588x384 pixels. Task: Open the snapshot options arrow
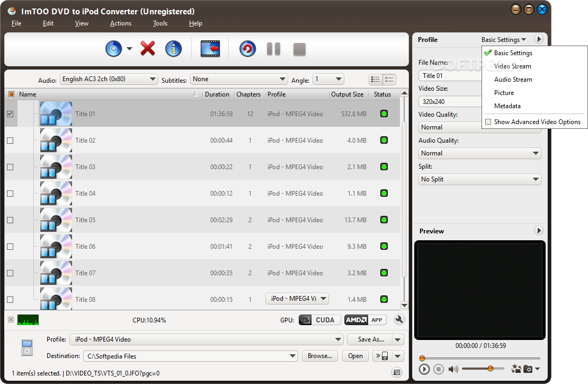[x=537, y=369]
